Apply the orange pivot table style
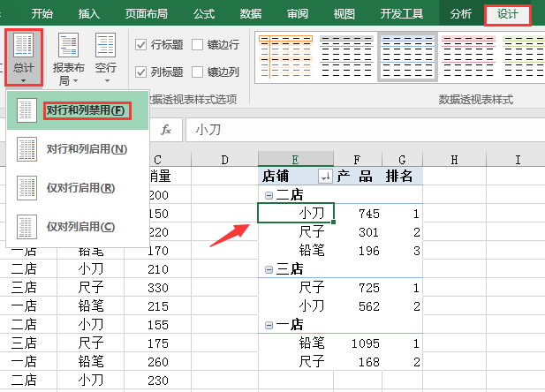Viewport: 545px width, 392px height. (285, 57)
